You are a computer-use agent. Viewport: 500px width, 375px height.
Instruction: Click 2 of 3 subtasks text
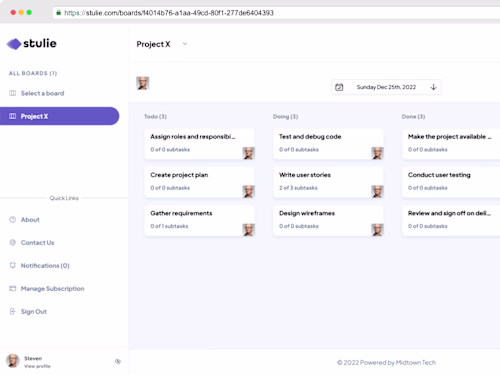click(x=298, y=188)
